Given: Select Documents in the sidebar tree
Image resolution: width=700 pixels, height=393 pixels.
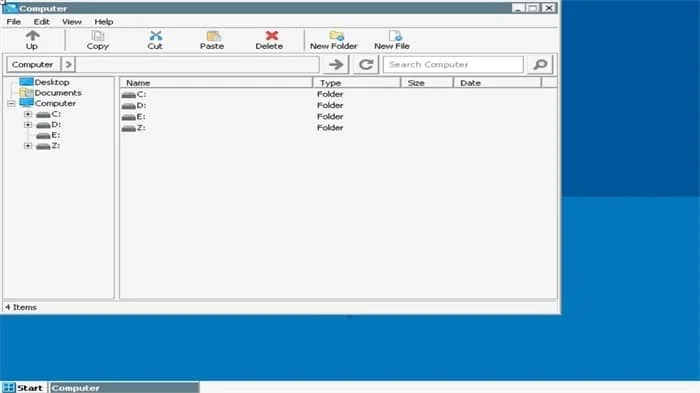Looking at the screenshot, I should pos(58,93).
